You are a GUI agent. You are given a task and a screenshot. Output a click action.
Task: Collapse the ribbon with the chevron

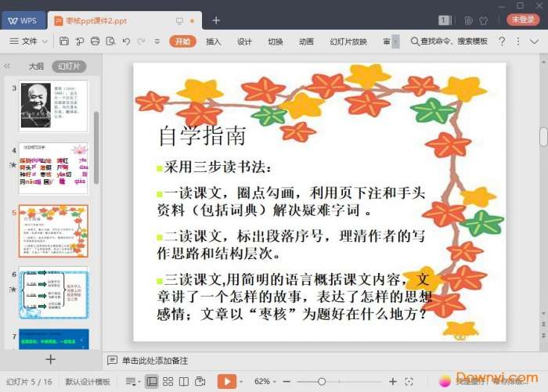(x=534, y=41)
